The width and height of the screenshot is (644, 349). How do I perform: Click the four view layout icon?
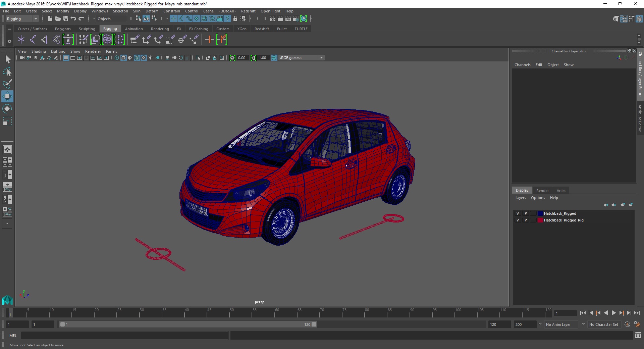coord(7,162)
